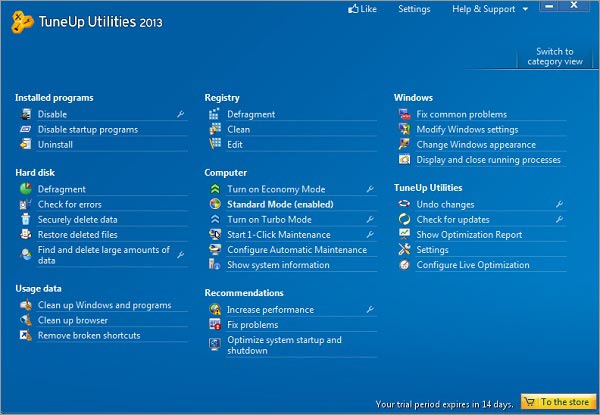Click the To the store button
The image size is (600, 415).
[x=558, y=402]
